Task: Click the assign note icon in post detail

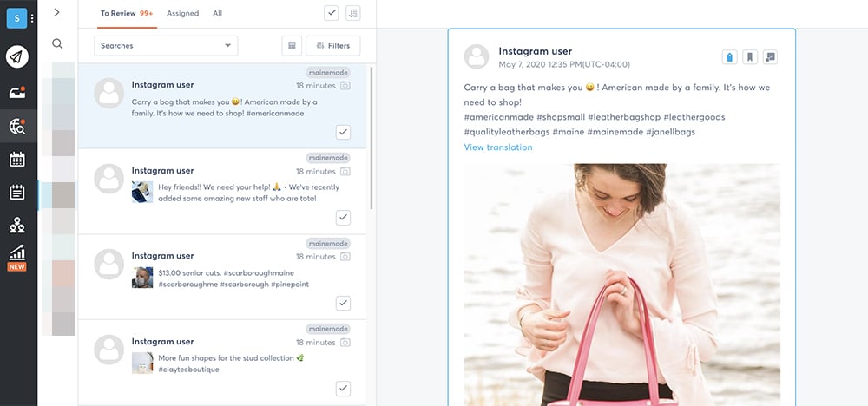Action: point(770,56)
